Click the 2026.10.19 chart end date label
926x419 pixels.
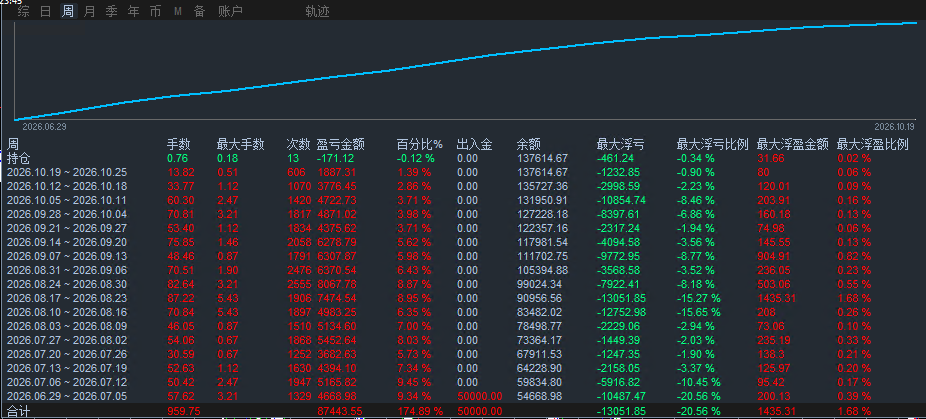point(895,126)
